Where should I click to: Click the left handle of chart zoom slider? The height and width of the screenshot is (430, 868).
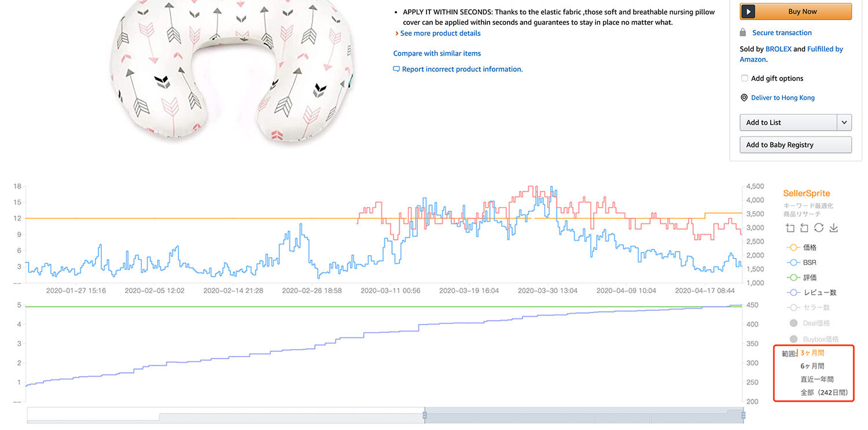pos(425,415)
